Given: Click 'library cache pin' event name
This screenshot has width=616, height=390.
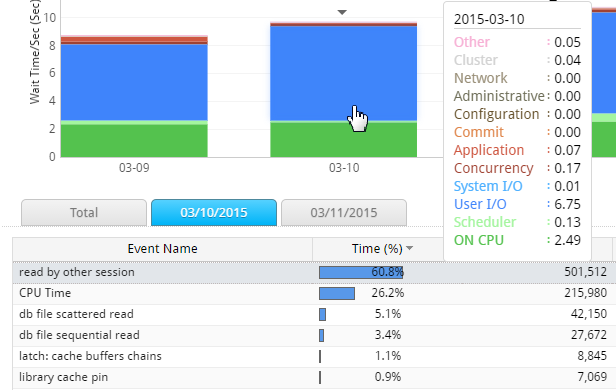Looking at the screenshot, I should pos(63,377).
